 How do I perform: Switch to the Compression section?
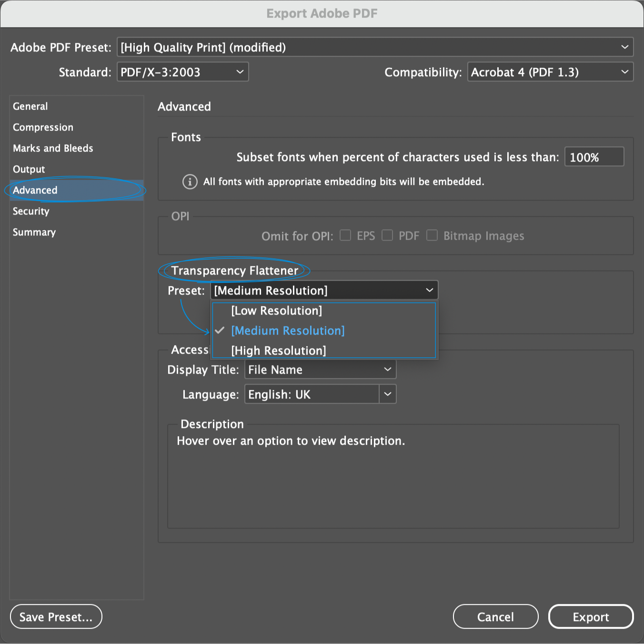[x=43, y=127]
